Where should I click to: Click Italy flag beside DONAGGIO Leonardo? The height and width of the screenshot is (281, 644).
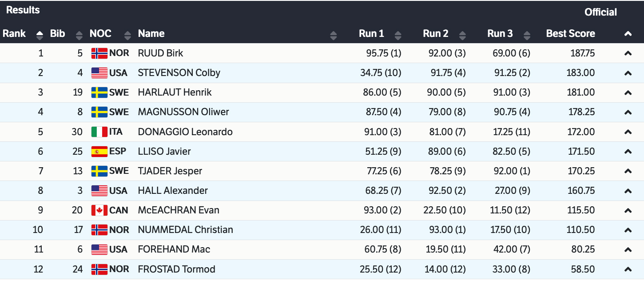[99, 132]
